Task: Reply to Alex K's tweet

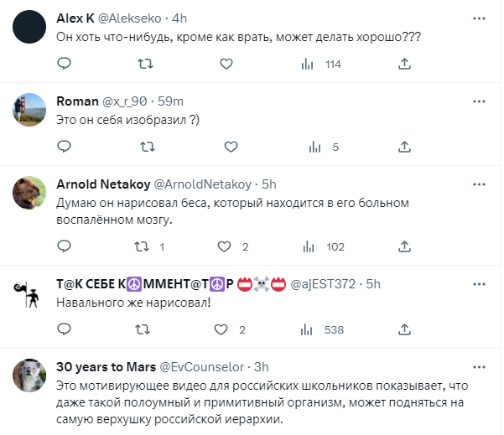Action: [x=63, y=64]
